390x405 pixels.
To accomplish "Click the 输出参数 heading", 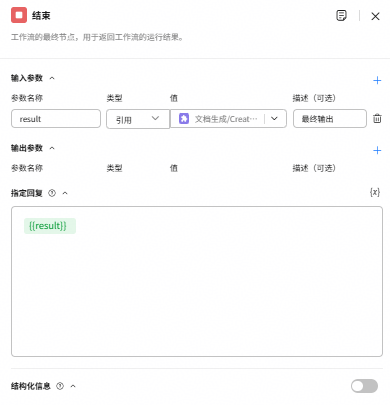I will click(x=27, y=148).
